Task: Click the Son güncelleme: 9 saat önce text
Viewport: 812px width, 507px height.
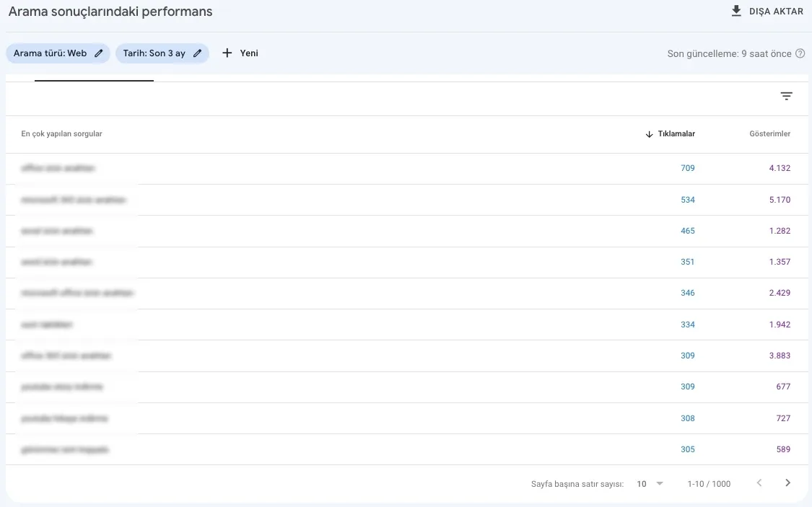Action: [x=729, y=53]
